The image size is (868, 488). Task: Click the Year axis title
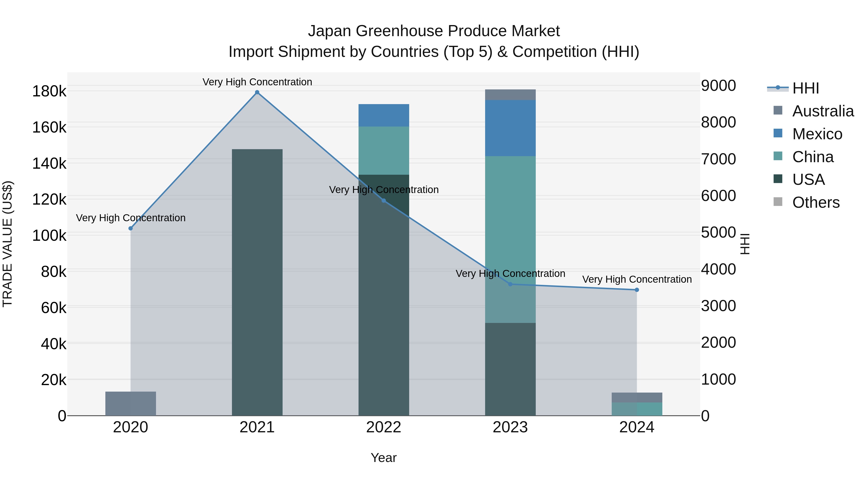[x=383, y=458]
